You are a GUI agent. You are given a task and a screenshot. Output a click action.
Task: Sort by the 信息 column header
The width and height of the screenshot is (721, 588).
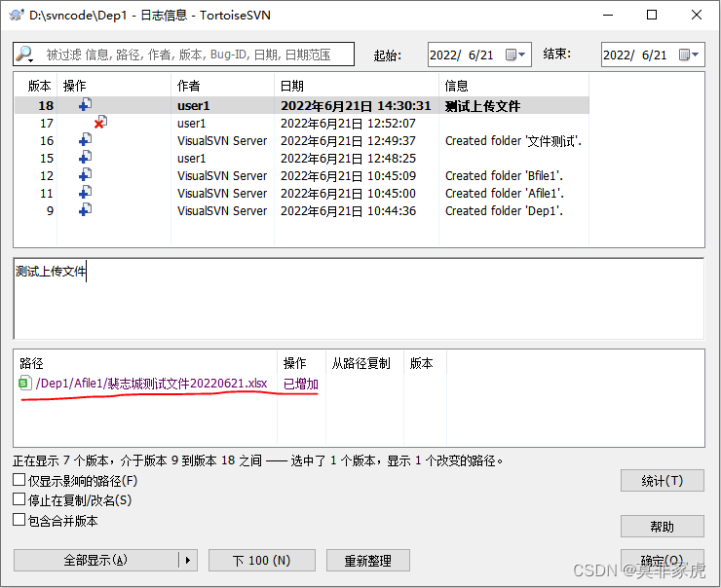pyautogui.click(x=514, y=86)
